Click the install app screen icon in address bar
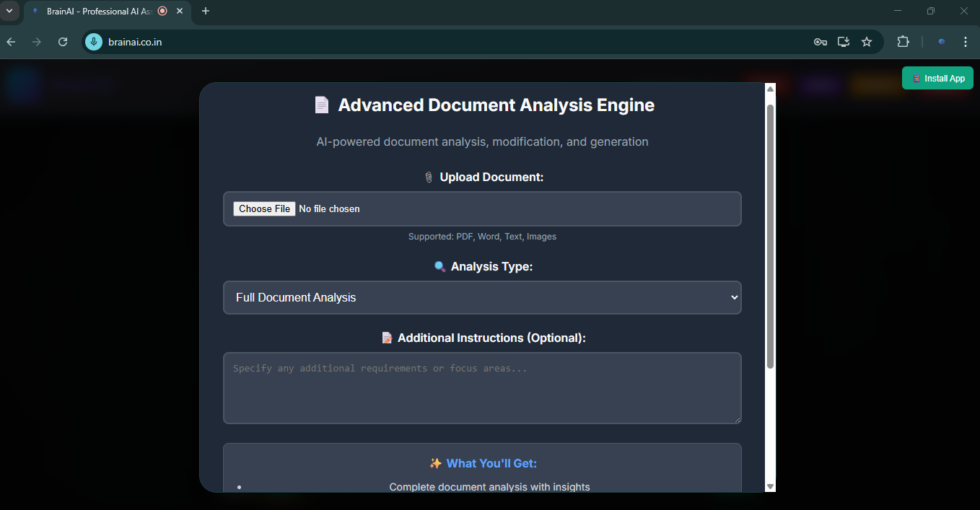This screenshot has height=510, width=980. 844,42
